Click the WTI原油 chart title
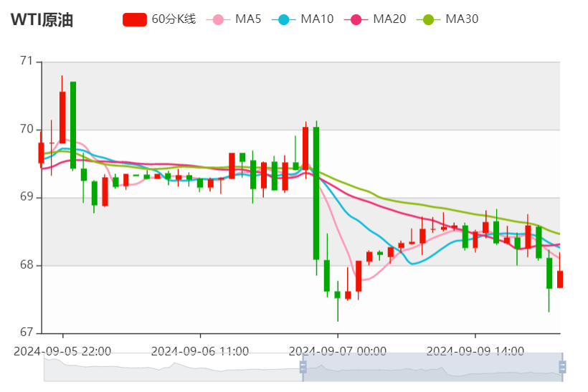Image resolution: width=588 pixels, height=392 pixels. coord(42,20)
